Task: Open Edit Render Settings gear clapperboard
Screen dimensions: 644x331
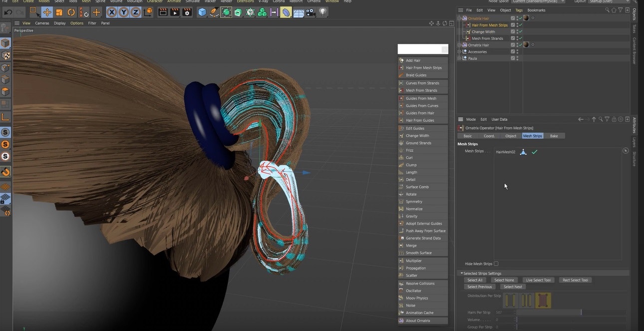Action: [187, 12]
